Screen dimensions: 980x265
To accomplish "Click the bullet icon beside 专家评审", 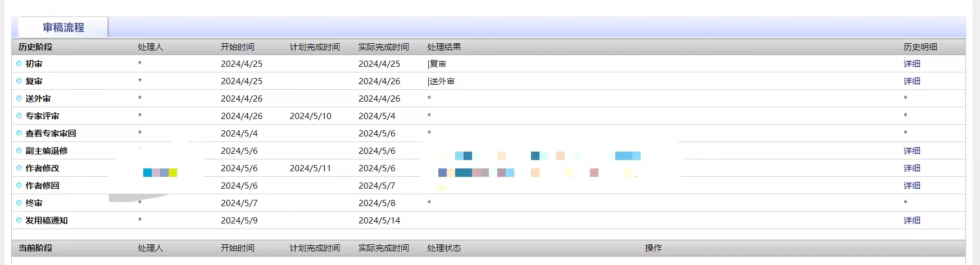I will pos(19,116).
